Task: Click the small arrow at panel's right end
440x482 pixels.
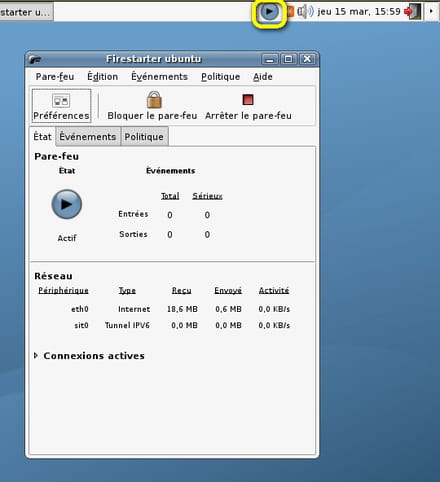Action: click(431, 11)
